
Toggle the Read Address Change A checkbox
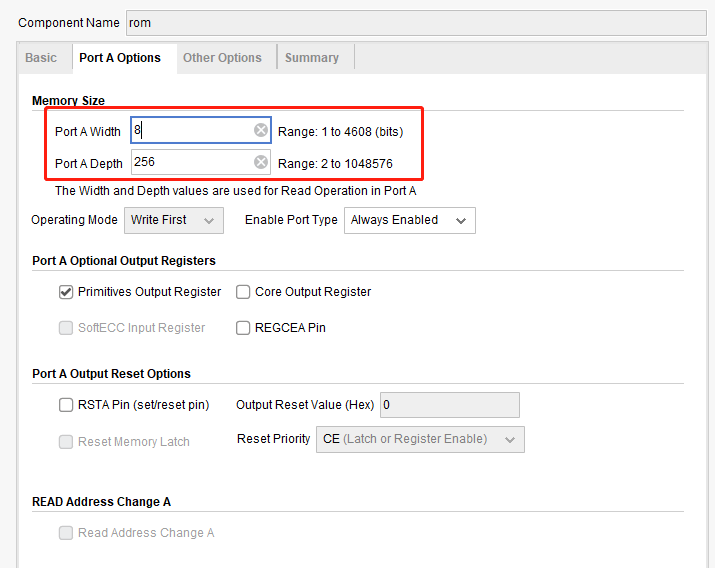coord(66,533)
